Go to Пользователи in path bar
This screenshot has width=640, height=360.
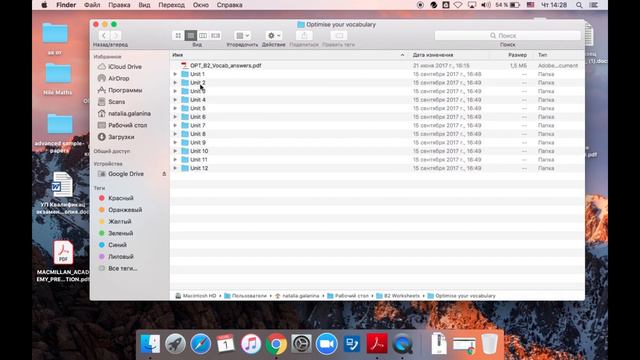pos(245,296)
